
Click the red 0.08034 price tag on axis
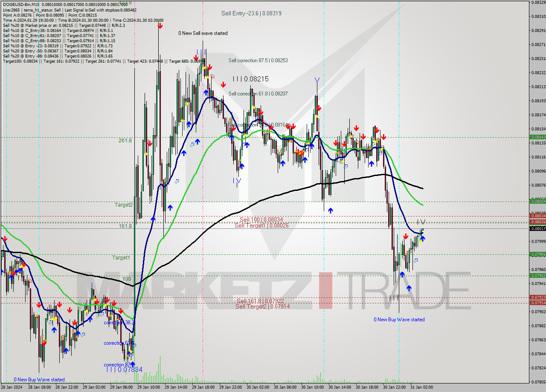coord(537,216)
